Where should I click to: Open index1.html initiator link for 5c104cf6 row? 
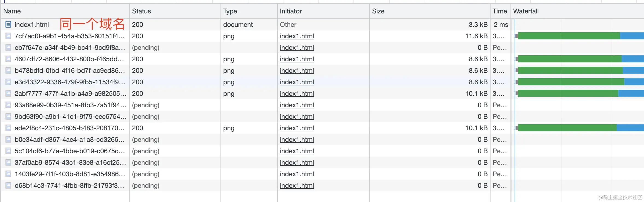pos(297,151)
